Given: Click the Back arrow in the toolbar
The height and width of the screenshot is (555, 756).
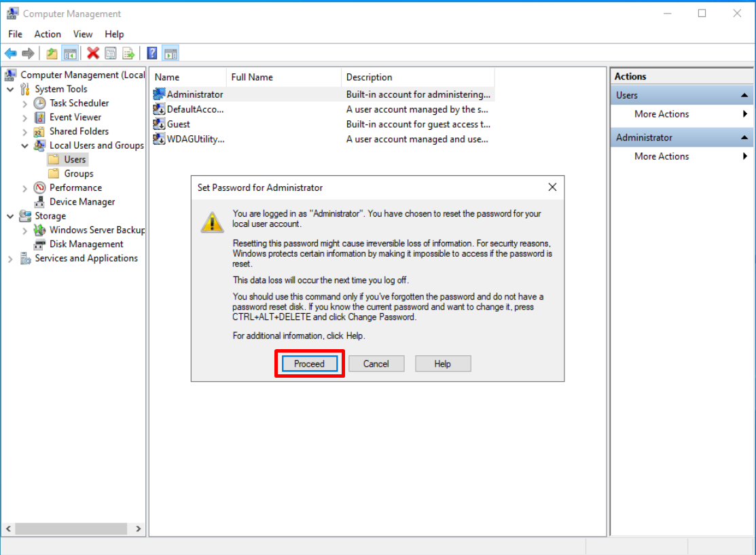Looking at the screenshot, I should tap(11, 54).
